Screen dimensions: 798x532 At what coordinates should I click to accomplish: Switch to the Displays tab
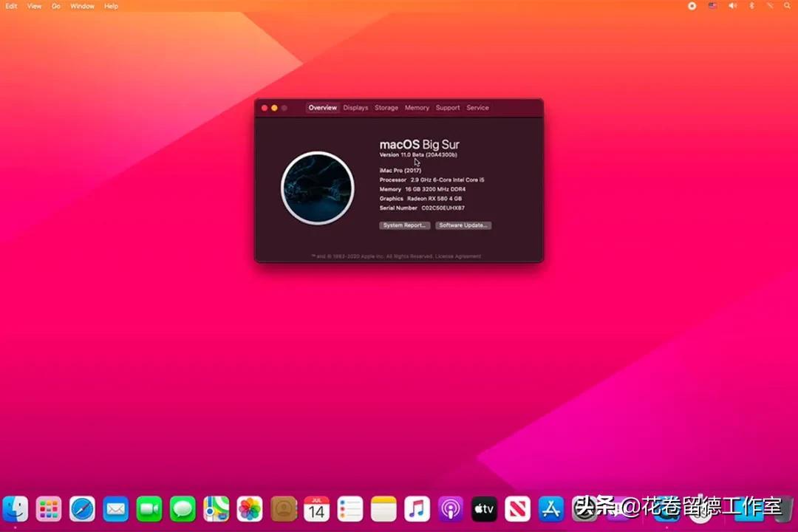(x=355, y=108)
